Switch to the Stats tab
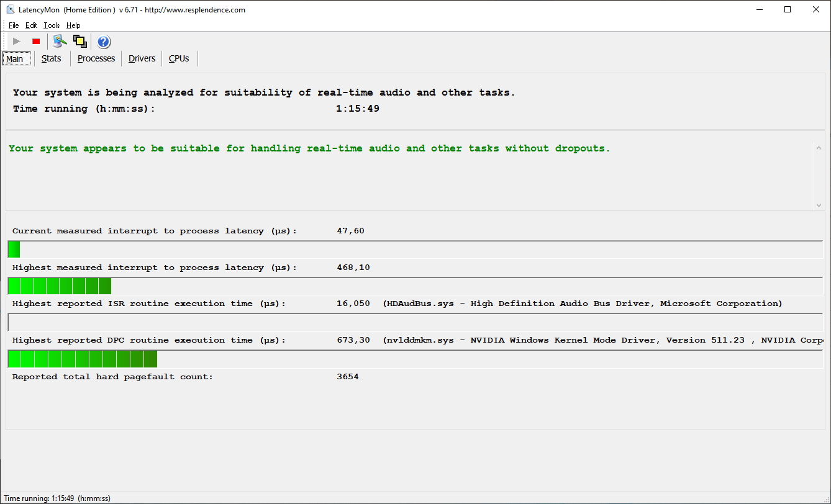 click(x=52, y=58)
